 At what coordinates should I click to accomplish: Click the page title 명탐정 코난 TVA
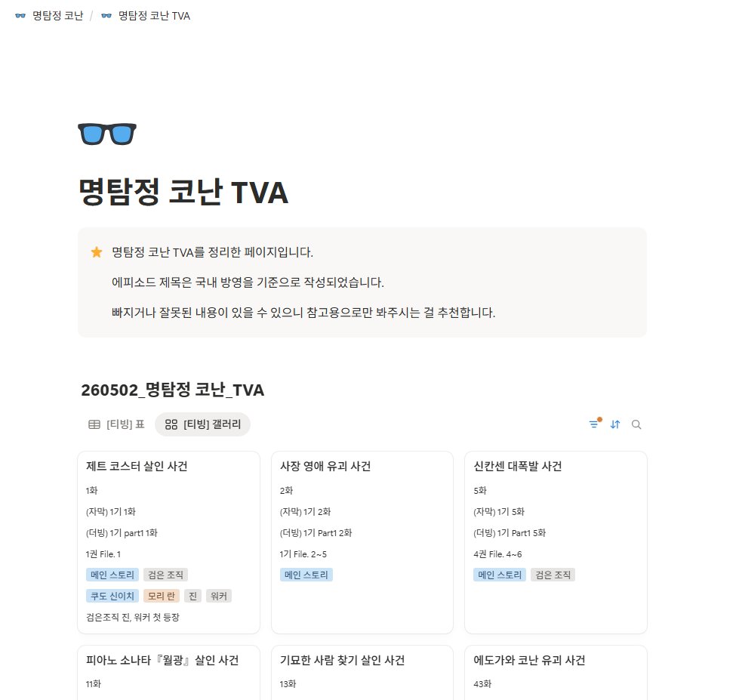[x=183, y=192]
